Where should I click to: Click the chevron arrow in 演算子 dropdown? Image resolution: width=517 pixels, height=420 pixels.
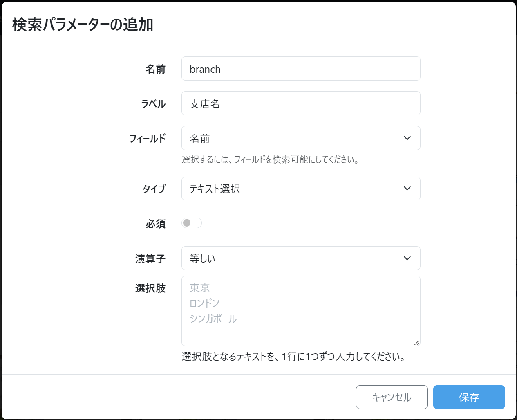click(x=407, y=258)
